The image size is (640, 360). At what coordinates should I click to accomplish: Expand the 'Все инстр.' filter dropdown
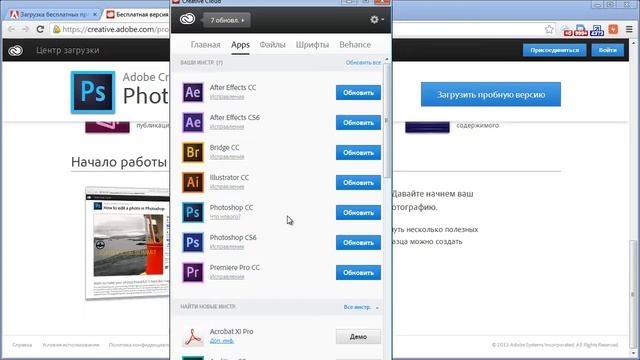pos(361,307)
